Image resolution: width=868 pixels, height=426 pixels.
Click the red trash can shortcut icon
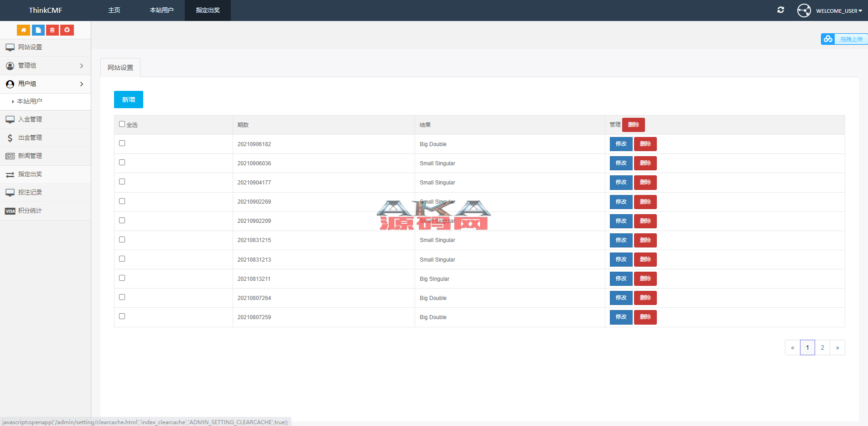point(52,30)
